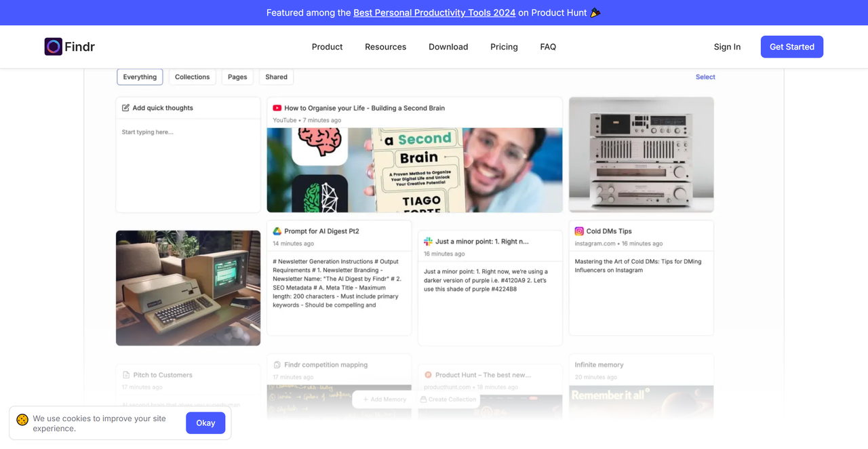The width and height of the screenshot is (868, 449).
Task: Open the FAQ section
Action: 548,47
